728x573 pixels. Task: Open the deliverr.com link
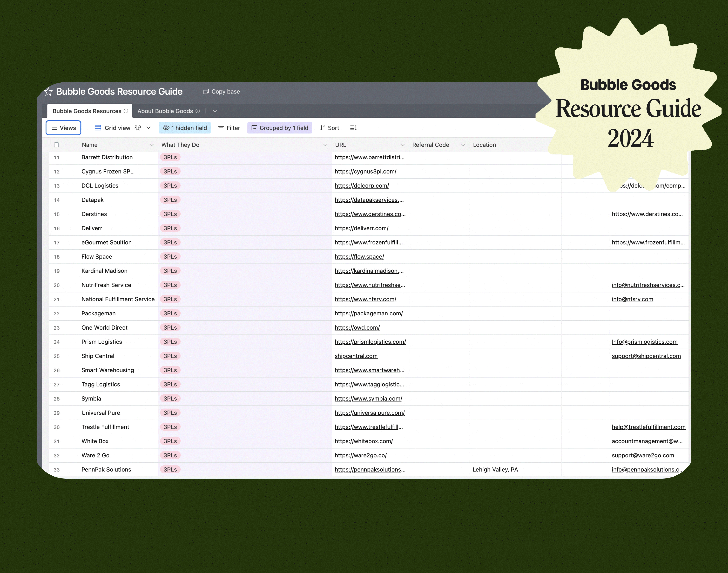(361, 228)
